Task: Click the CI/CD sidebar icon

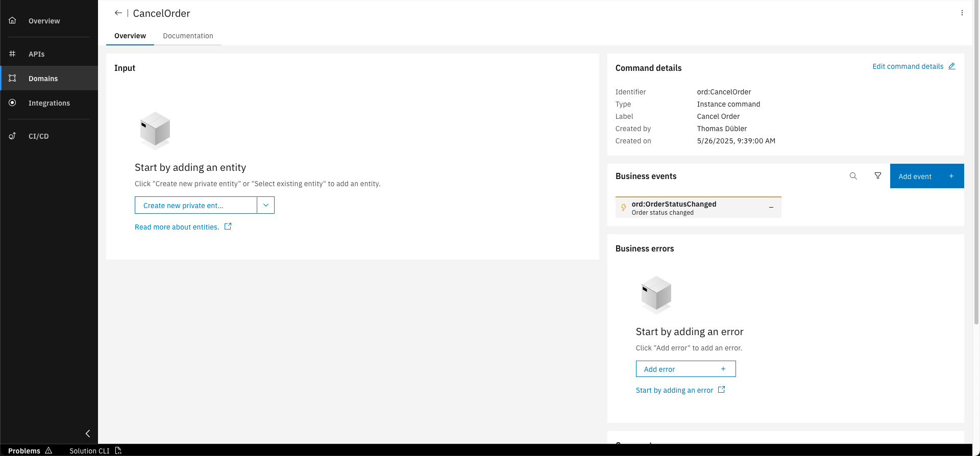Action: (x=12, y=136)
